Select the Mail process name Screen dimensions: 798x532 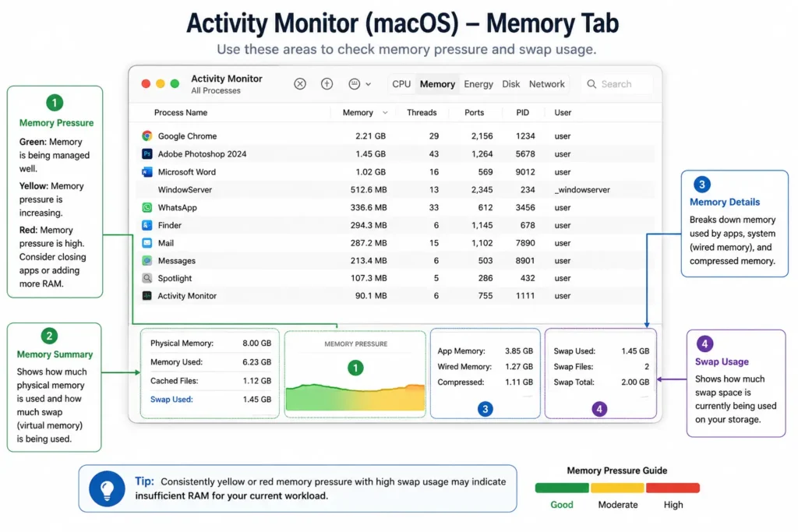click(166, 243)
